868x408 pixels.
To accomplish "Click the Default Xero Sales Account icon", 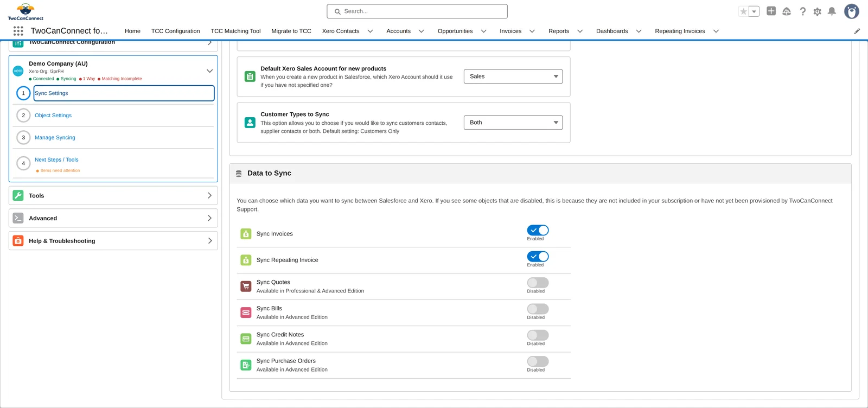I will (x=250, y=76).
